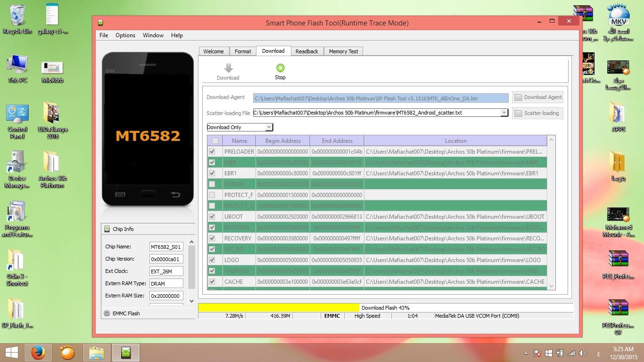Click the volume icon in system tray
The height and width of the screenshot is (362, 644).
click(583, 353)
